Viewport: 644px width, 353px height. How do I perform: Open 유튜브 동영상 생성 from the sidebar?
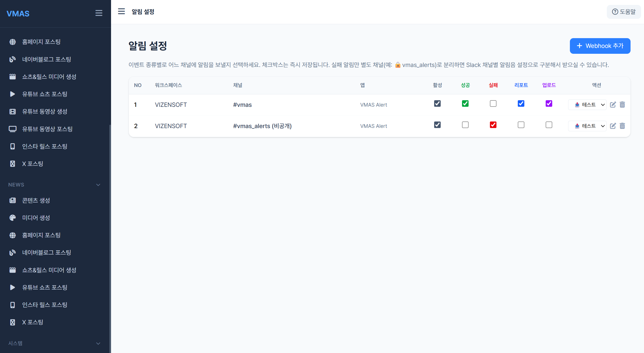pyautogui.click(x=45, y=111)
